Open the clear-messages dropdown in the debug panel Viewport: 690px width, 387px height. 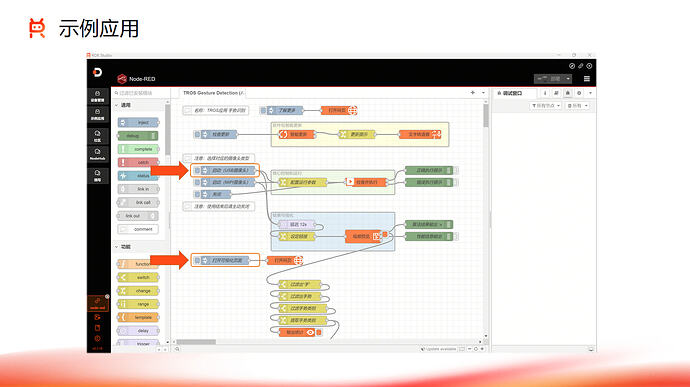tap(577, 106)
